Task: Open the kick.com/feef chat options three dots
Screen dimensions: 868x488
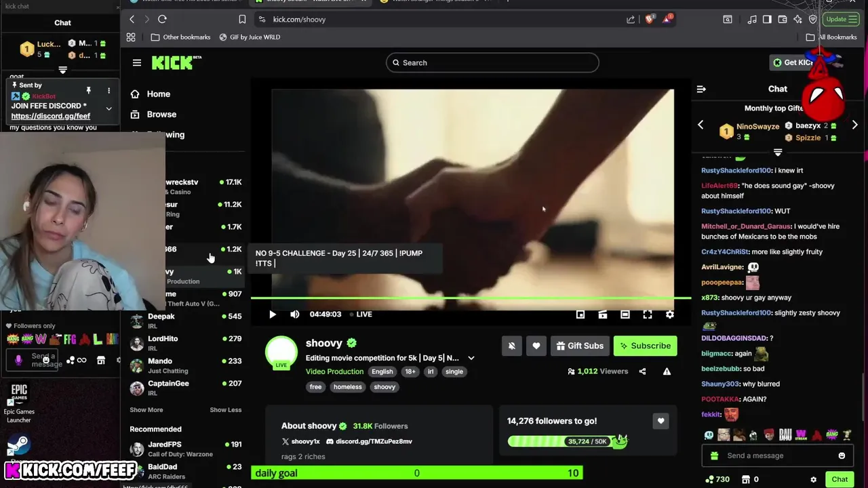Action: tap(108, 90)
